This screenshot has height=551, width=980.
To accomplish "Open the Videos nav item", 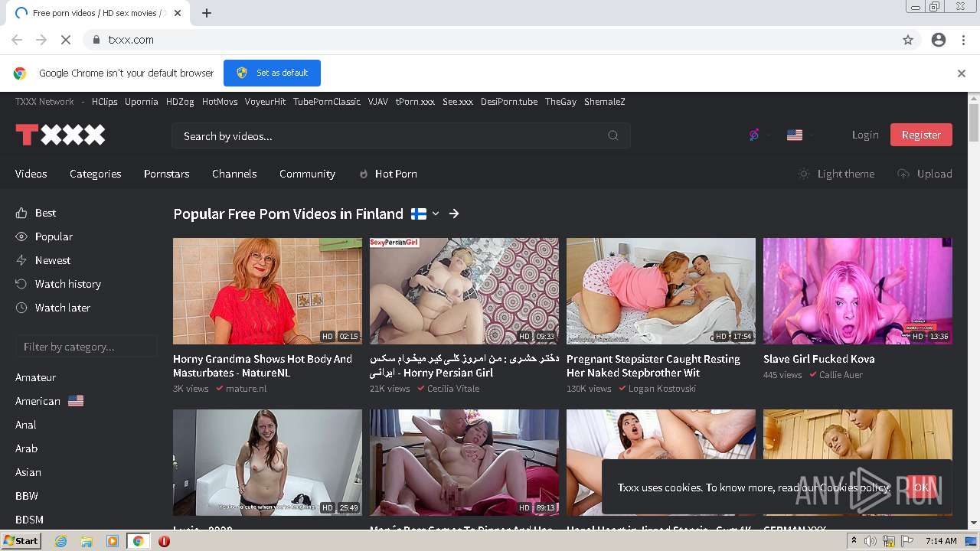I will click(x=31, y=174).
